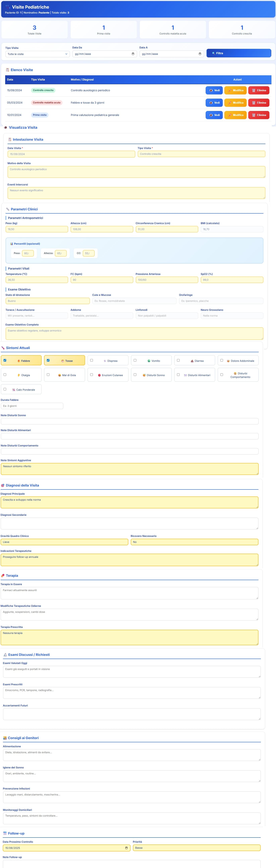This screenshot has height=868, width=276.
Task: Click the trash icon for the 15/09/2024 visit
Action: click(253, 90)
